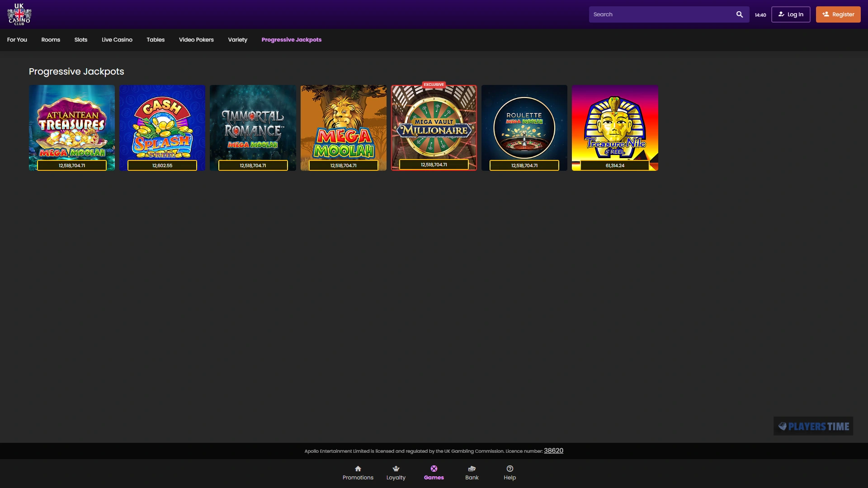This screenshot has height=488, width=868.
Task: Open the Video Pokers tab
Action: tap(196, 40)
